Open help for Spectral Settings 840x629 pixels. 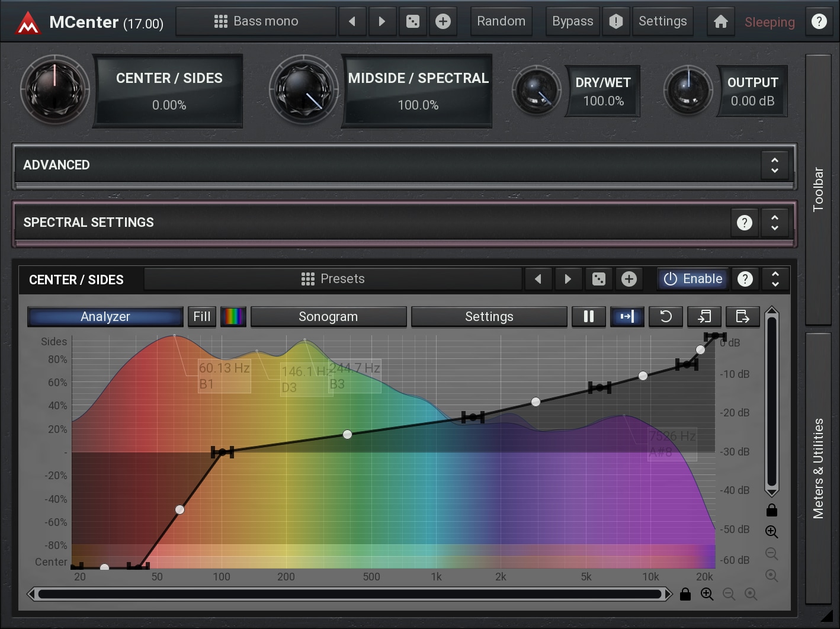click(744, 223)
